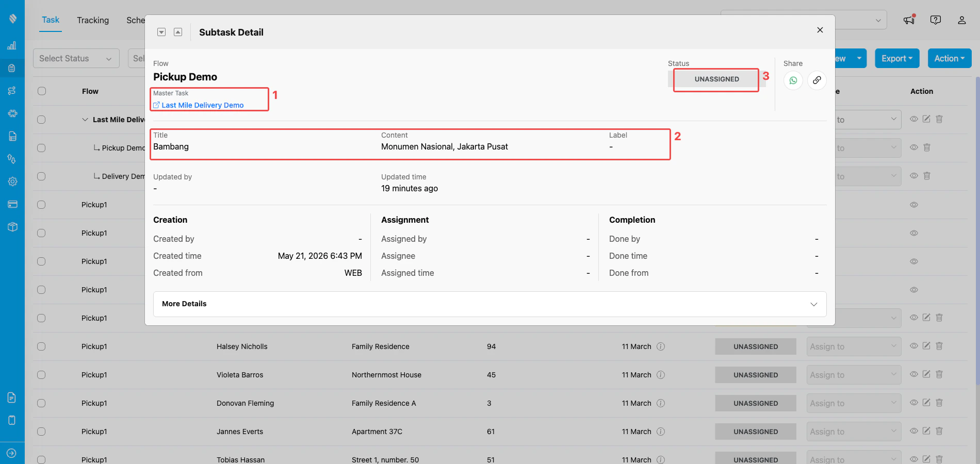Share subtask via WhatsApp icon
This screenshot has height=464, width=980.
coord(793,80)
